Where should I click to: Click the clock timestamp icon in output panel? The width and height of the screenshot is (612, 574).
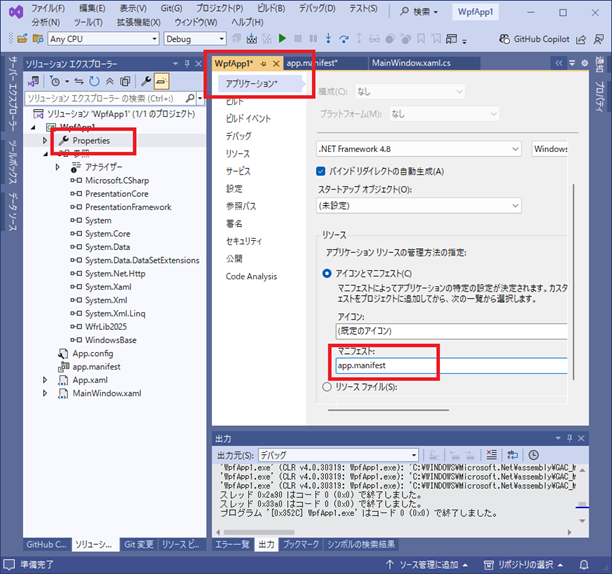pos(534,455)
